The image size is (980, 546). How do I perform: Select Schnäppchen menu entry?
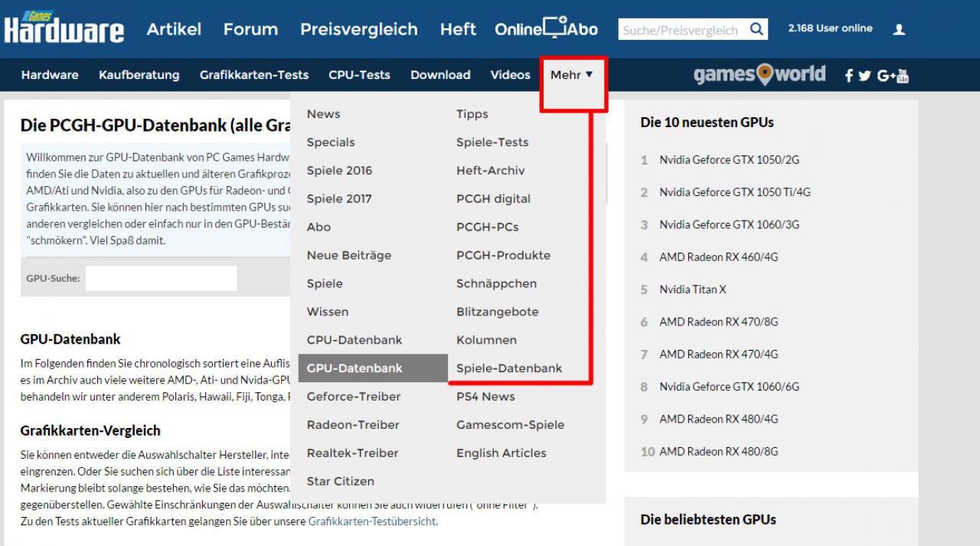pos(496,283)
